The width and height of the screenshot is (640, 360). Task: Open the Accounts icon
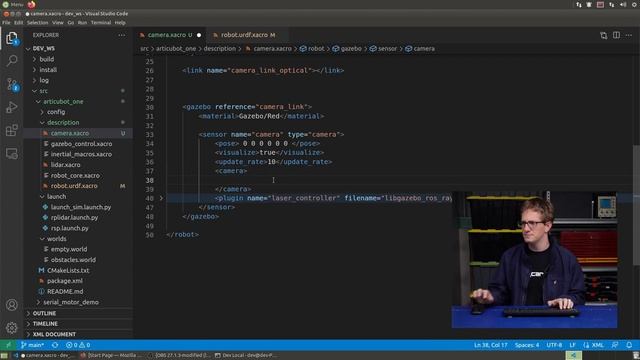point(12,304)
